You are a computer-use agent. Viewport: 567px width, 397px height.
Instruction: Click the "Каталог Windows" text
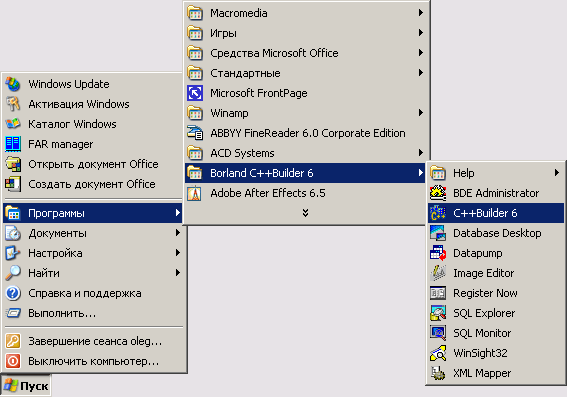click(x=72, y=124)
